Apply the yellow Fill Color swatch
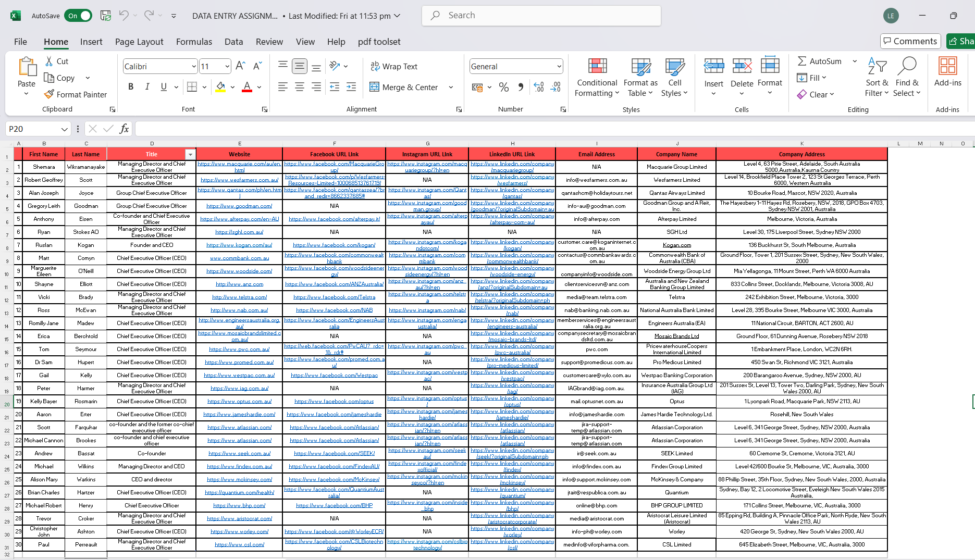This screenshot has height=560, width=975. click(x=220, y=86)
